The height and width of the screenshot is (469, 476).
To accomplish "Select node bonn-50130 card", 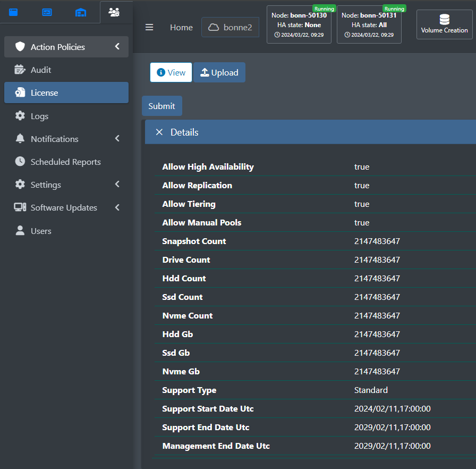I will coord(299,24).
